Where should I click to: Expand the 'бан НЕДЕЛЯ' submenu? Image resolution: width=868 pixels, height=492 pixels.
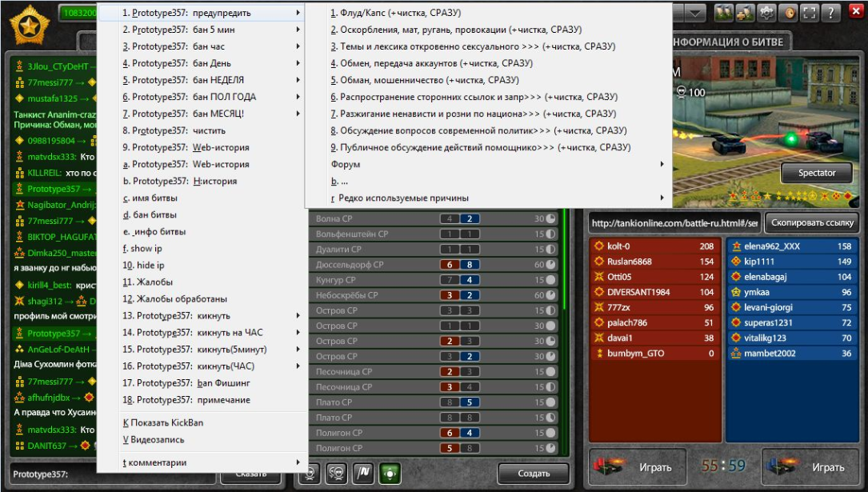[x=200, y=80]
